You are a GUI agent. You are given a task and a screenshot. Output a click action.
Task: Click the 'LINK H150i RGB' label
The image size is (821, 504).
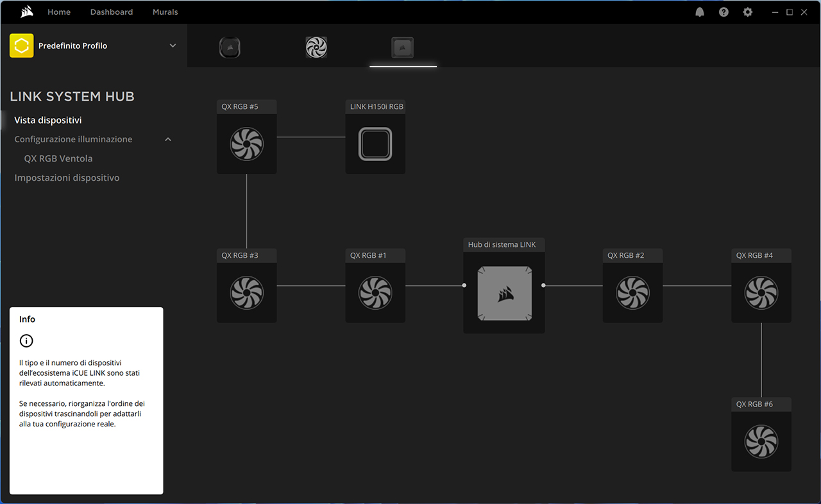coord(377,107)
